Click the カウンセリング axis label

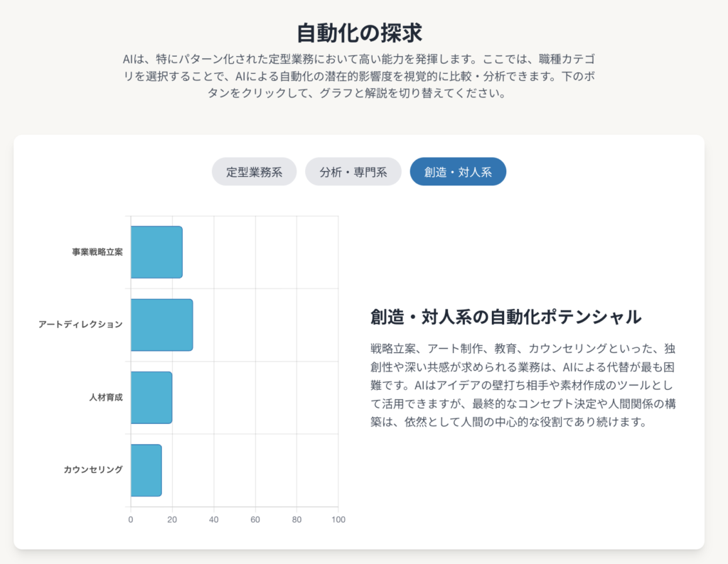pyautogui.click(x=92, y=470)
